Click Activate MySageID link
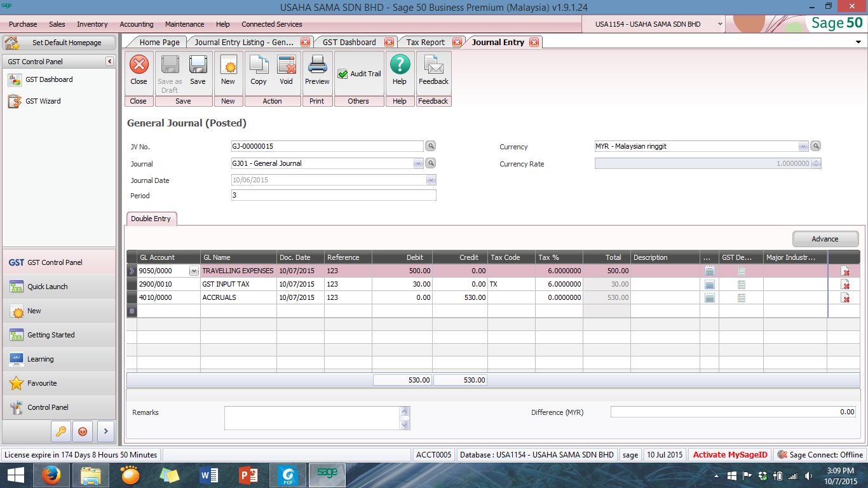 (x=730, y=455)
